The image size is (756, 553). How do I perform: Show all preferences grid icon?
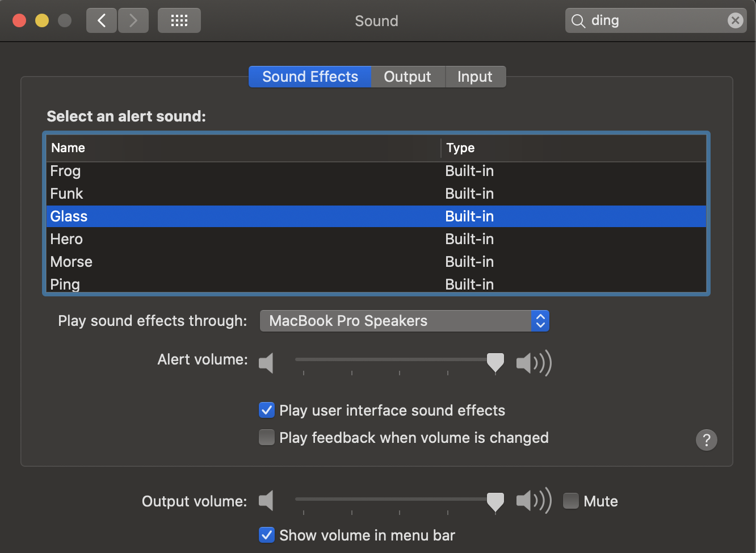pyautogui.click(x=179, y=21)
